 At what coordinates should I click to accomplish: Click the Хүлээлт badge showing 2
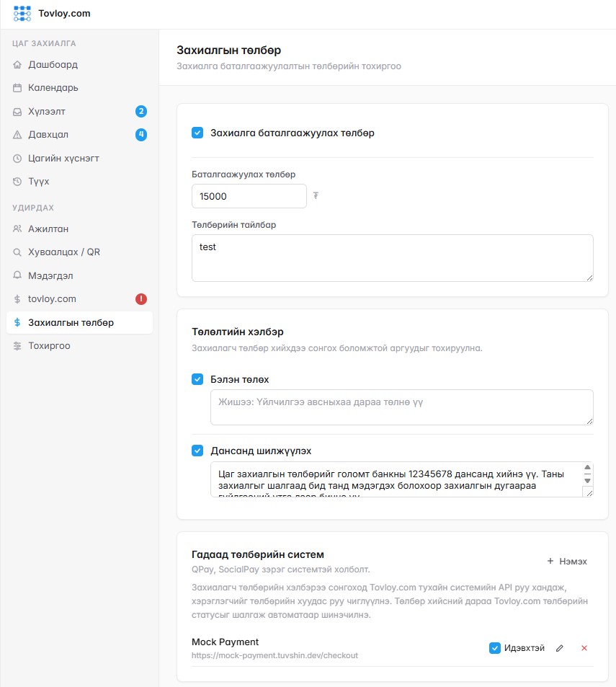tap(141, 111)
